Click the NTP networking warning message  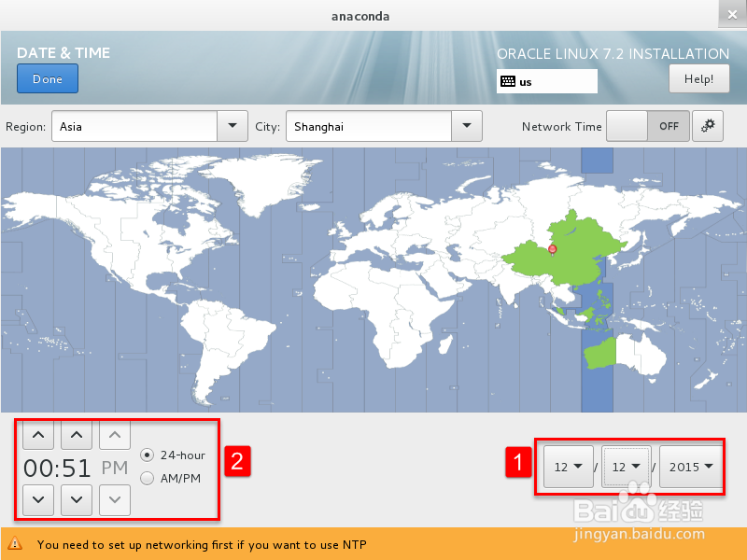click(x=202, y=545)
